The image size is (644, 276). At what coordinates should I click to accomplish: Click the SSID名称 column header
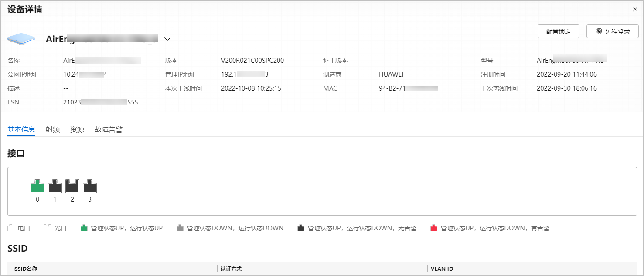26,269
